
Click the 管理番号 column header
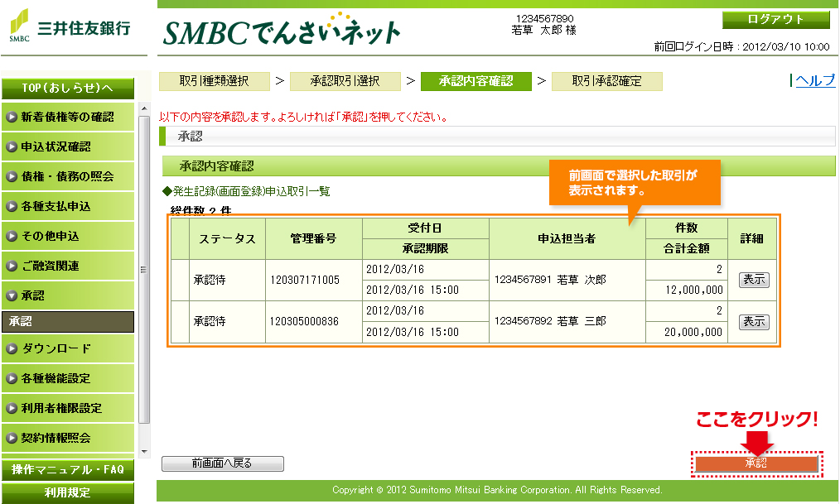pyautogui.click(x=314, y=239)
